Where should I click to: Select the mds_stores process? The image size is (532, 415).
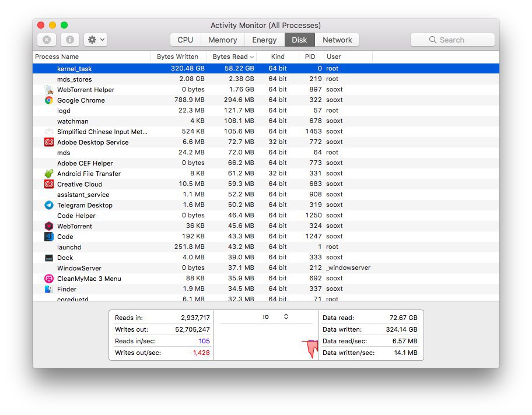pyautogui.click(x=266, y=79)
